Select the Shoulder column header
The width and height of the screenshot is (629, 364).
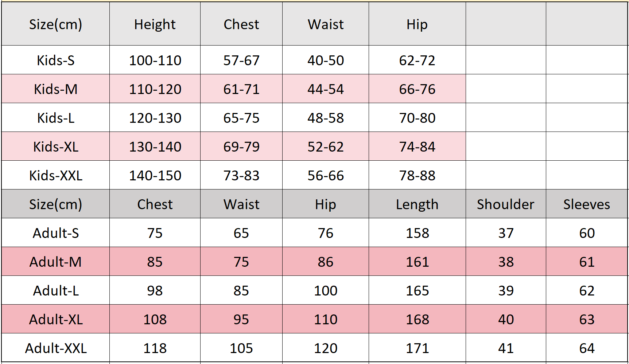coord(506,204)
